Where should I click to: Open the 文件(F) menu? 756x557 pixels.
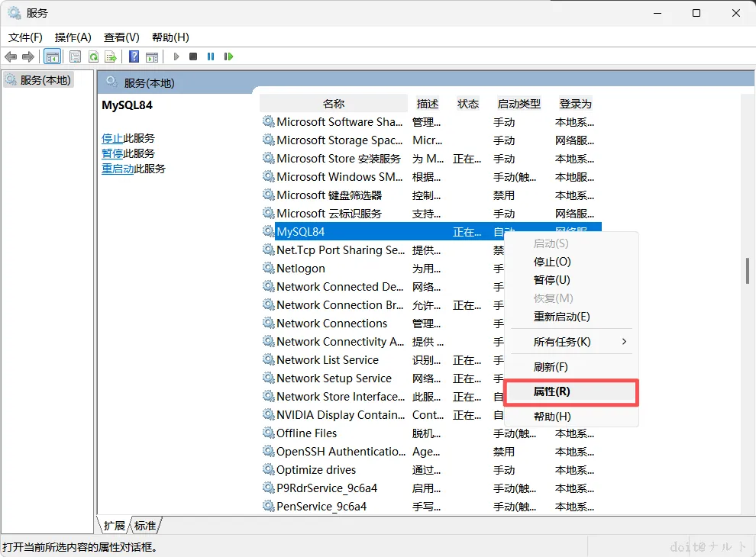coord(25,37)
